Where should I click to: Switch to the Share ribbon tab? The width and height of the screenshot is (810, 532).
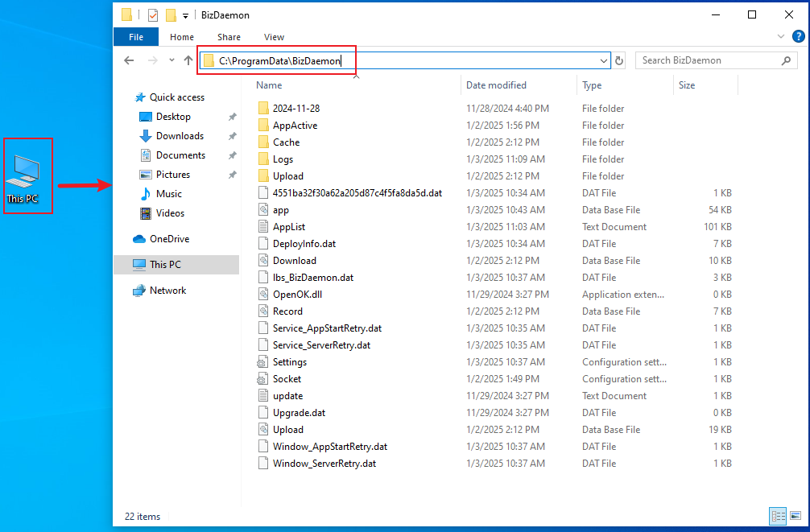point(229,37)
